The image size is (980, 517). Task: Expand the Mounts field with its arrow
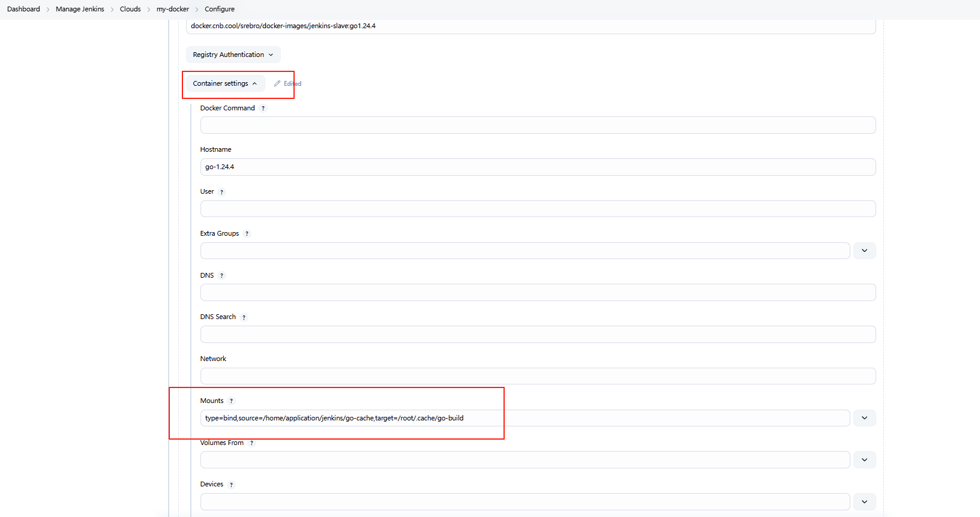[x=864, y=418]
